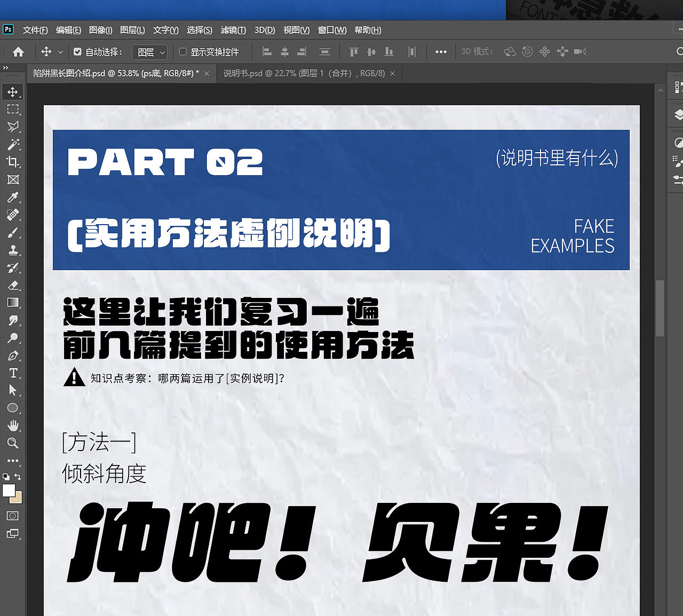The width and height of the screenshot is (683, 616).
Task: Click the 3D roll camera icon
Action: point(527,52)
